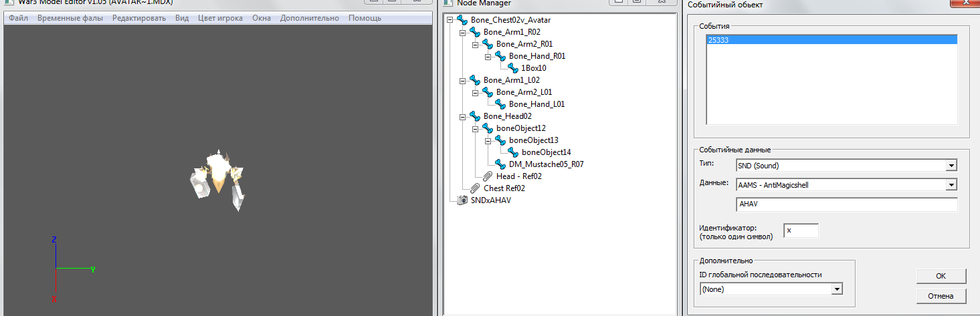Select the boneObject14 node label

pos(547,152)
